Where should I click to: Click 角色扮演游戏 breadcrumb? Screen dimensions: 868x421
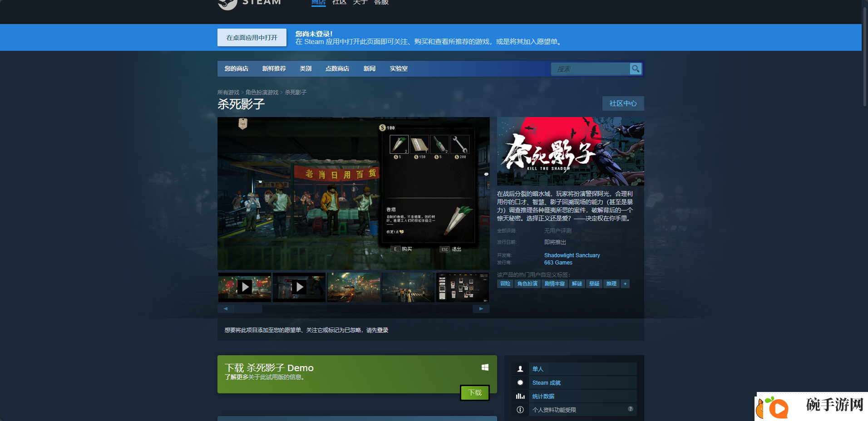pos(262,93)
